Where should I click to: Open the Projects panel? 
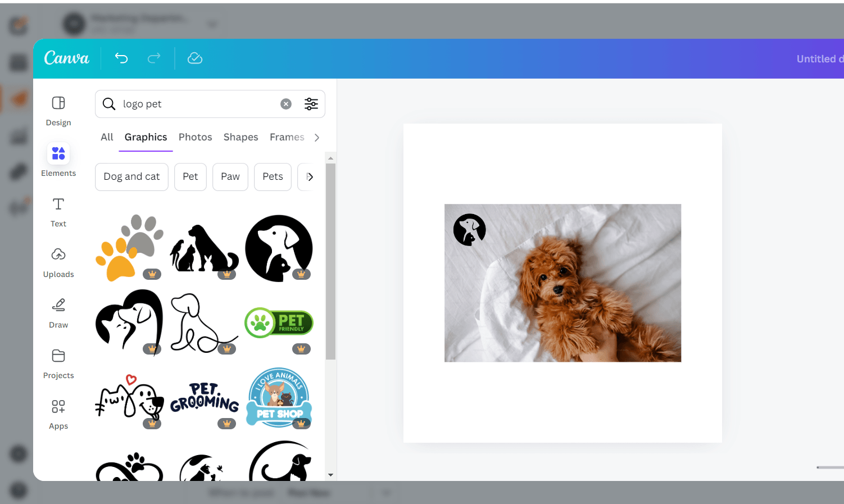[58, 362]
